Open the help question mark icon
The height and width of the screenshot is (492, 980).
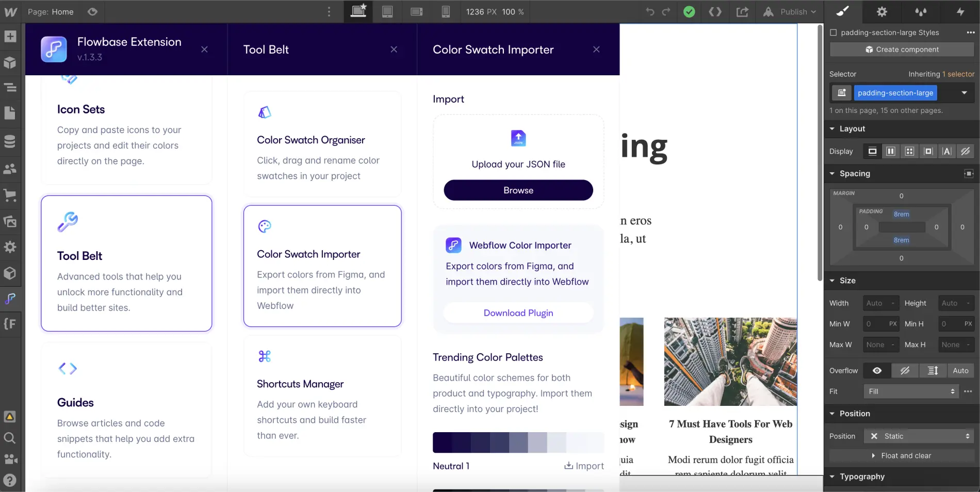(x=10, y=481)
